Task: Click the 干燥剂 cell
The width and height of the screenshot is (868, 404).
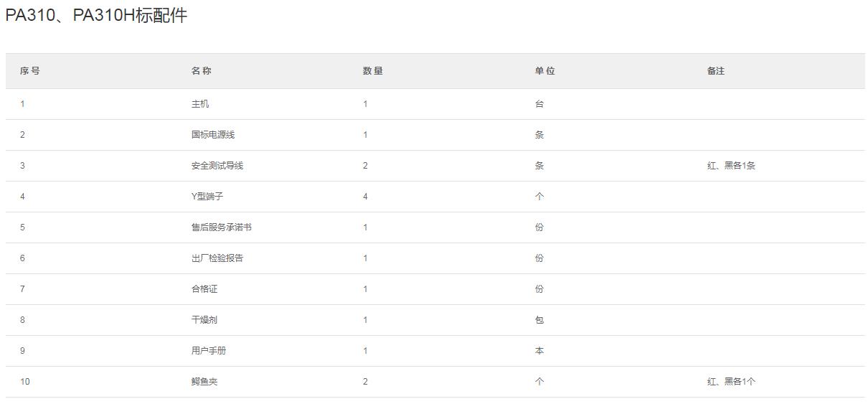Action: 204,320
